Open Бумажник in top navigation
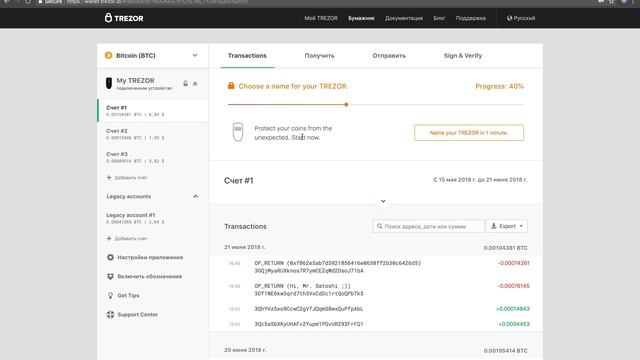 click(x=361, y=18)
